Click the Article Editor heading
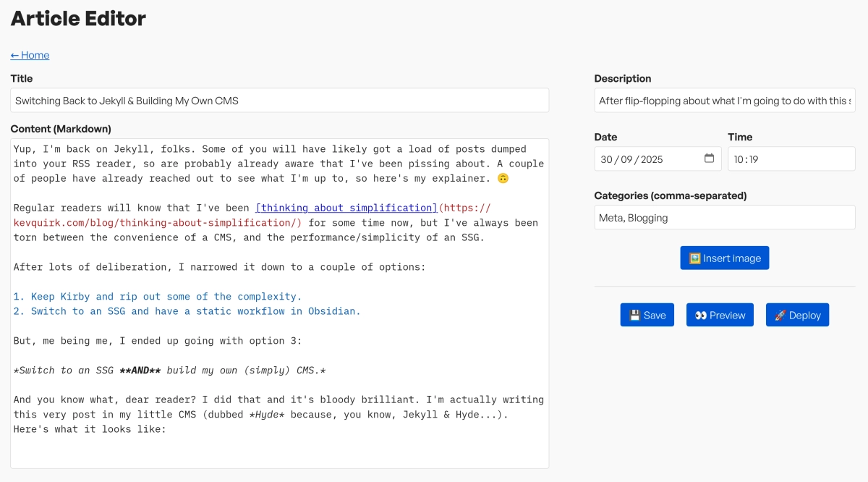The width and height of the screenshot is (868, 482). point(78,19)
